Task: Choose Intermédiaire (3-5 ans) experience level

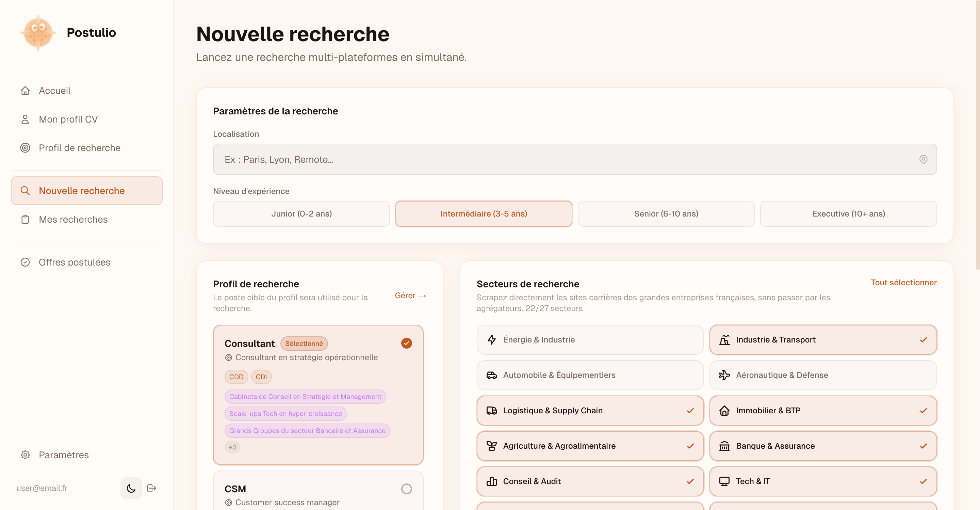Action: tap(484, 213)
